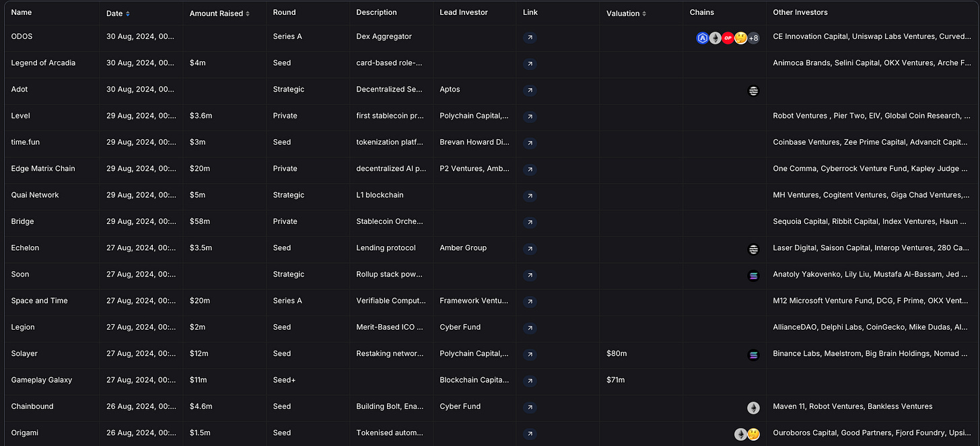980x446 pixels.
Task: Click the L1 blockchain description
Action: (x=380, y=195)
